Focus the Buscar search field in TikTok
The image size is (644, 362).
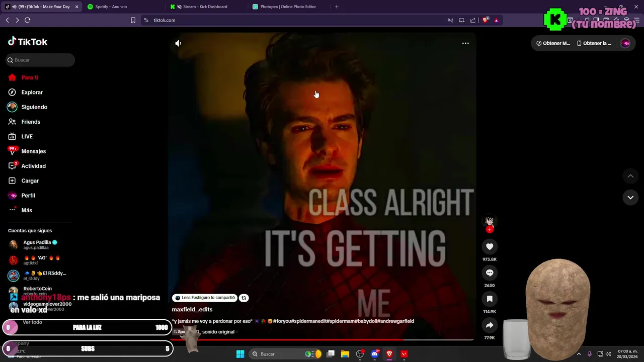(40, 60)
